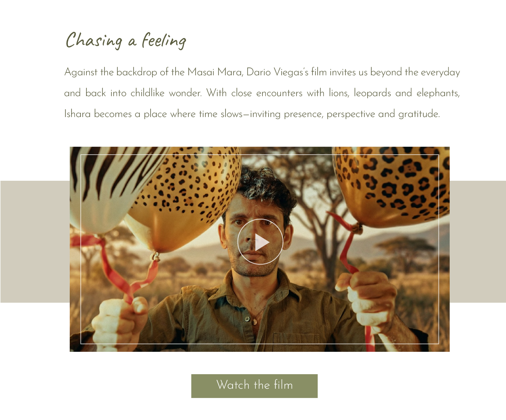Click the beige band right of the video
The image size is (506, 420).
478,241
